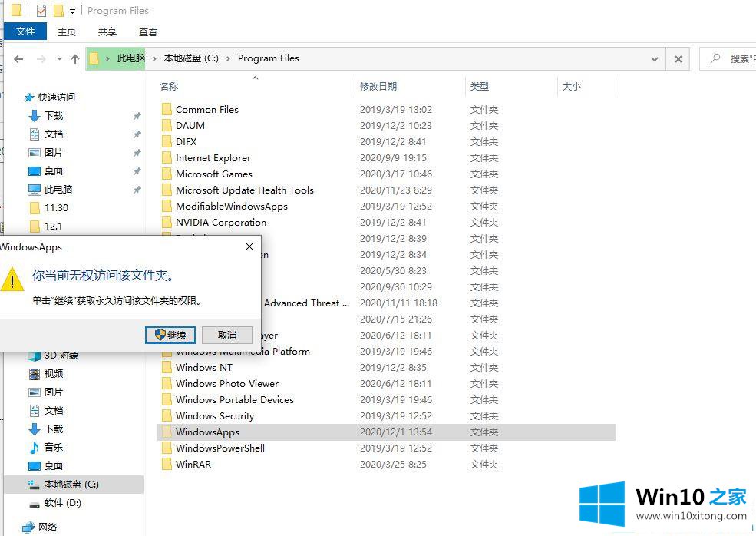756x536 pixels.
Task: Sort by 大小 column header
Action: (571, 86)
